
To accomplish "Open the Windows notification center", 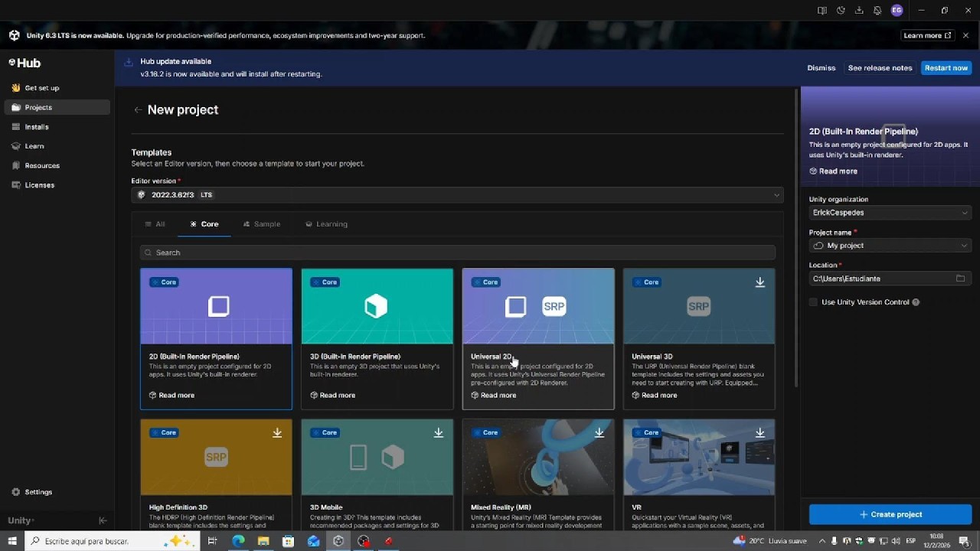I will [x=964, y=541].
